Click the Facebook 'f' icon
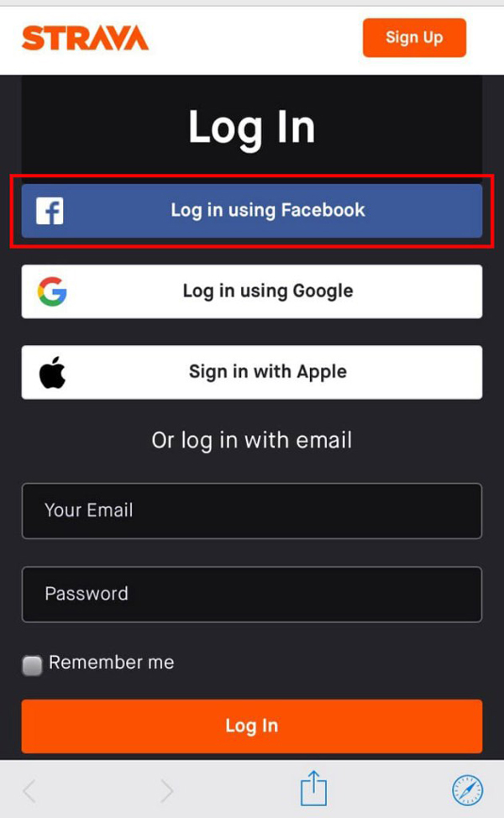The height and width of the screenshot is (818, 504). (50, 211)
